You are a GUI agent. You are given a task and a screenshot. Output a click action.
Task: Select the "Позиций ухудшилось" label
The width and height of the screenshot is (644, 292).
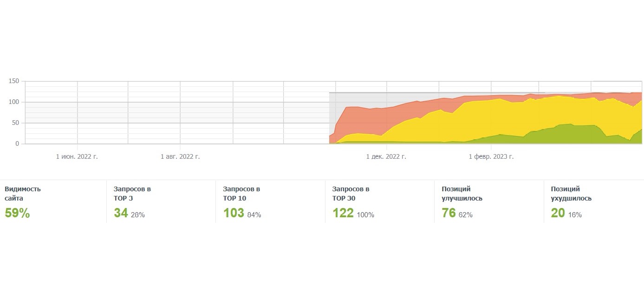571,194
